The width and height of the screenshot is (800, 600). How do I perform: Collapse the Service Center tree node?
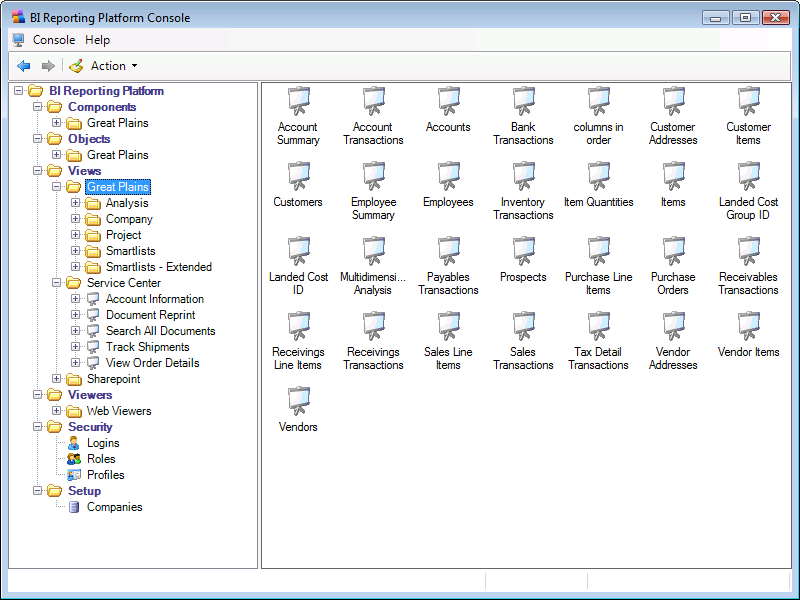click(57, 283)
